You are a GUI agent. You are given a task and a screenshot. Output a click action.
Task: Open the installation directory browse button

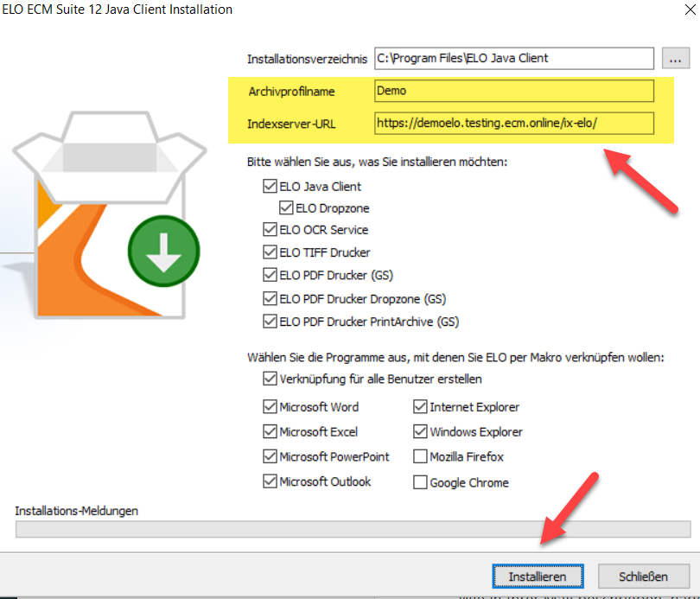676,59
